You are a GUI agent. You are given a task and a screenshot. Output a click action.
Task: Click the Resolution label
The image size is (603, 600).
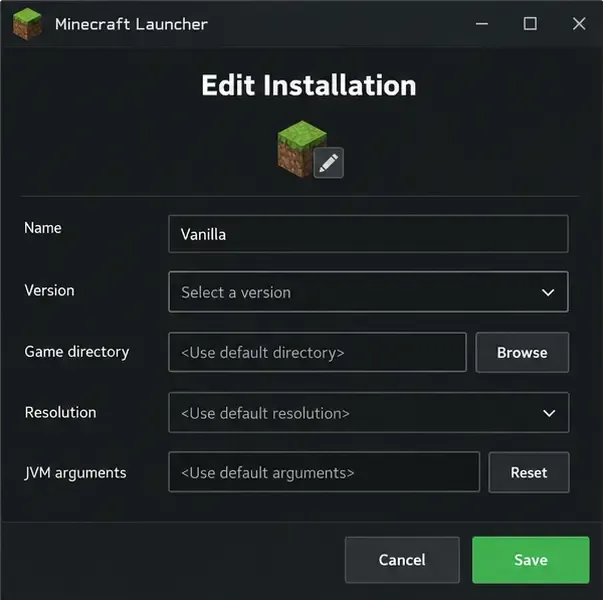(60, 412)
